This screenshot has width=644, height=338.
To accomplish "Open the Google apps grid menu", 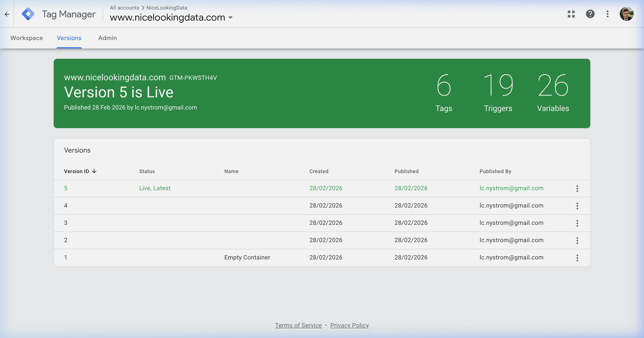I will [571, 14].
